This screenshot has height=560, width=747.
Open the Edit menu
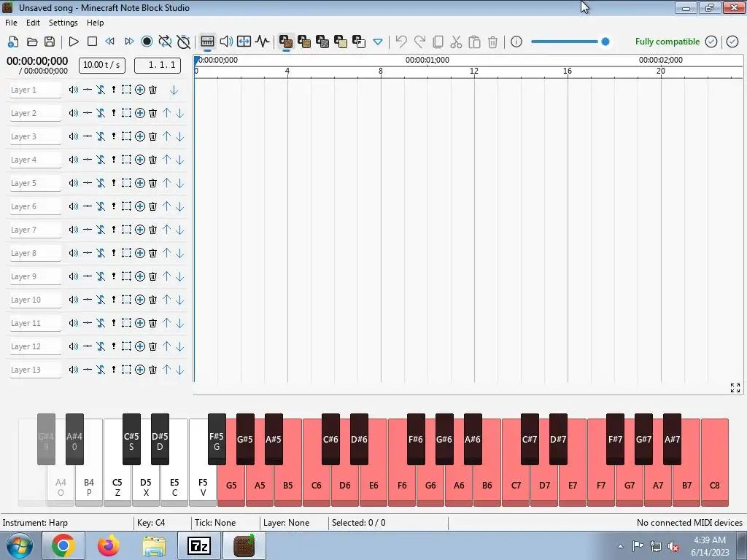33,23
